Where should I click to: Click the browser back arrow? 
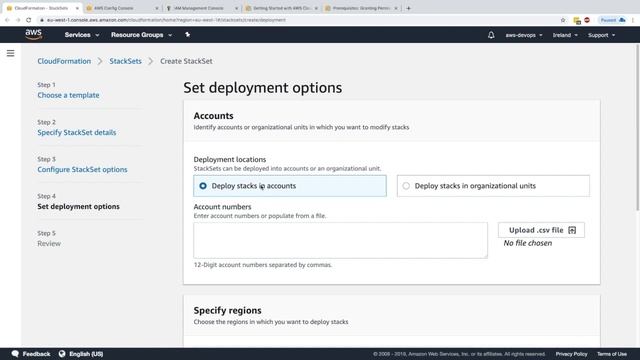click(x=7, y=20)
